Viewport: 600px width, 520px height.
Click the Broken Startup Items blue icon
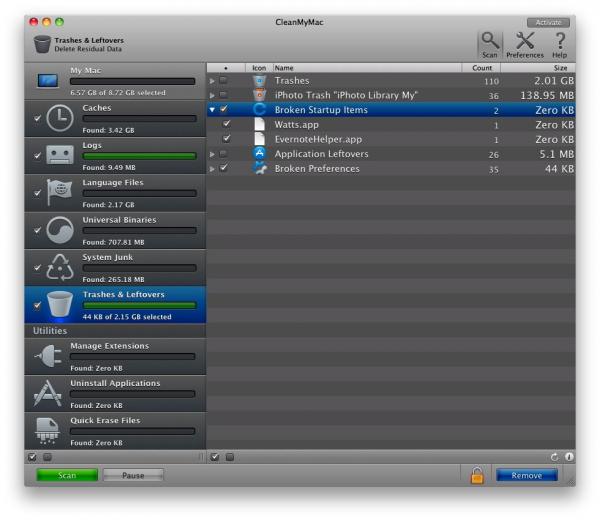click(259, 110)
